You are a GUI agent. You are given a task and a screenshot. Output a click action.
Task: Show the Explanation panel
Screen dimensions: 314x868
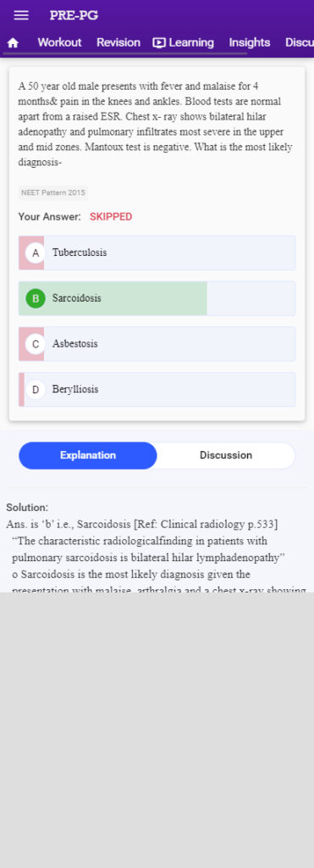[88, 455]
